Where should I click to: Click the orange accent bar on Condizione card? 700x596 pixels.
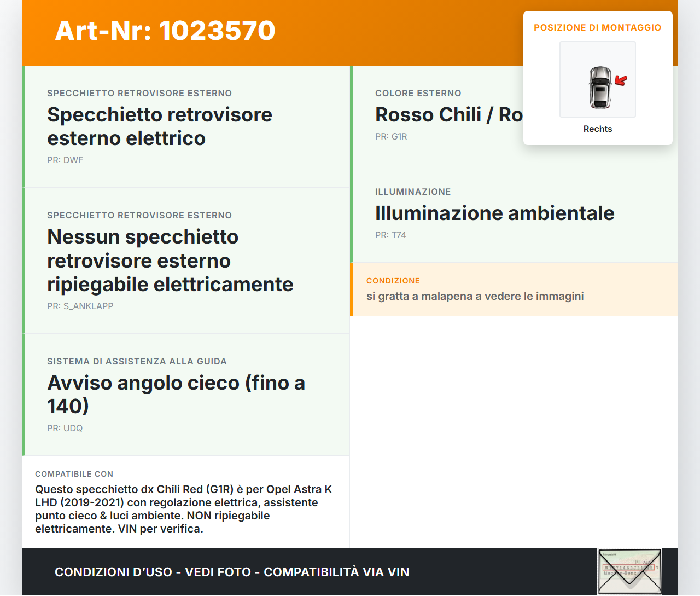tap(352, 290)
